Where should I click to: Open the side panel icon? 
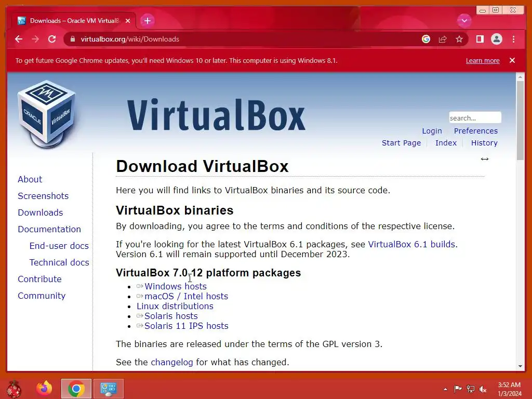(480, 39)
